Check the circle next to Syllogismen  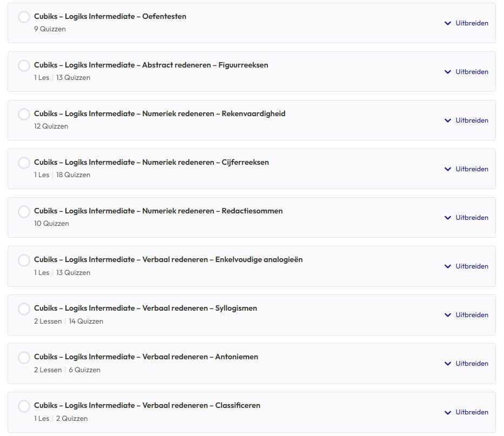coord(24,308)
